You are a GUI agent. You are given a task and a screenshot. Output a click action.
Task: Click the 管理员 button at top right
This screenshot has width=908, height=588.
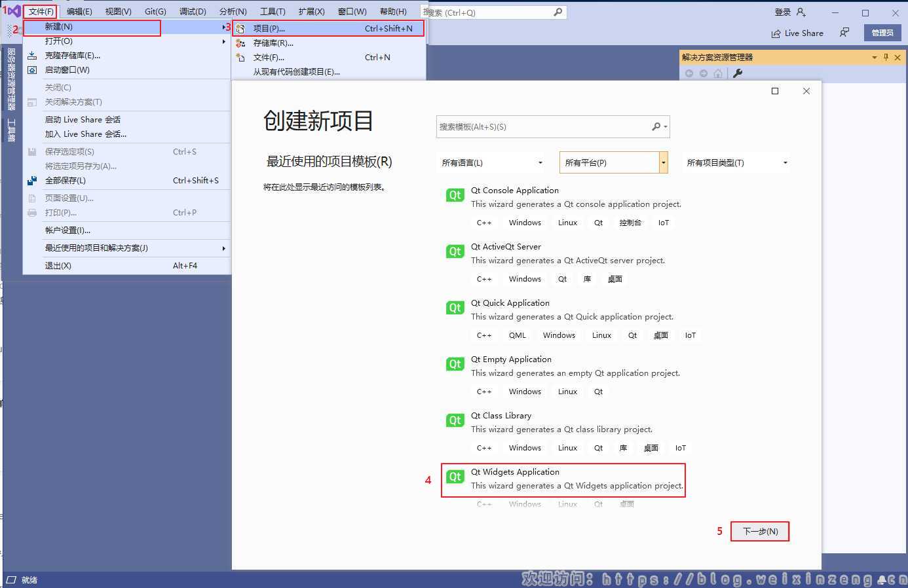[882, 33]
